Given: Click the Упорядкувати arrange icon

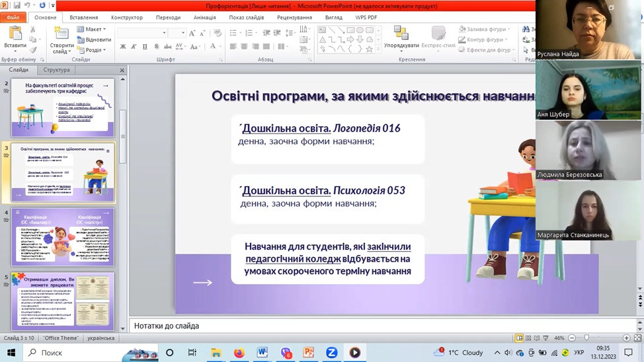Looking at the screenshot, I should pos(401,34).
